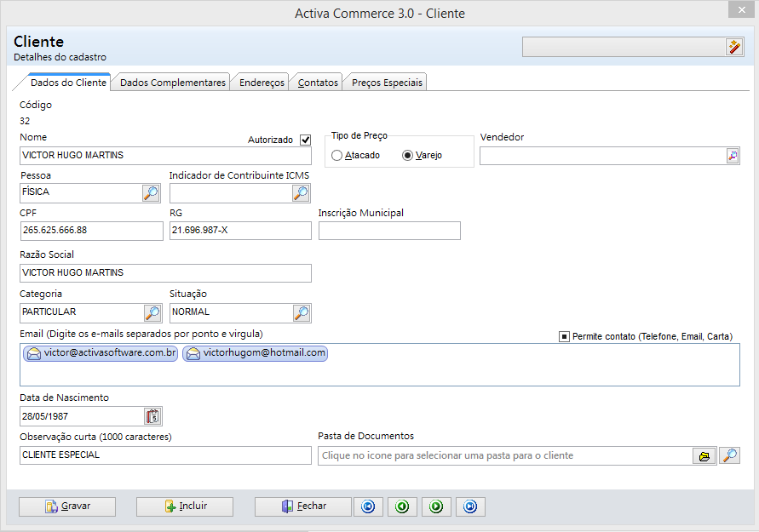Select the Atacado price type
This screenshot has height=532, width=759.
337,156
